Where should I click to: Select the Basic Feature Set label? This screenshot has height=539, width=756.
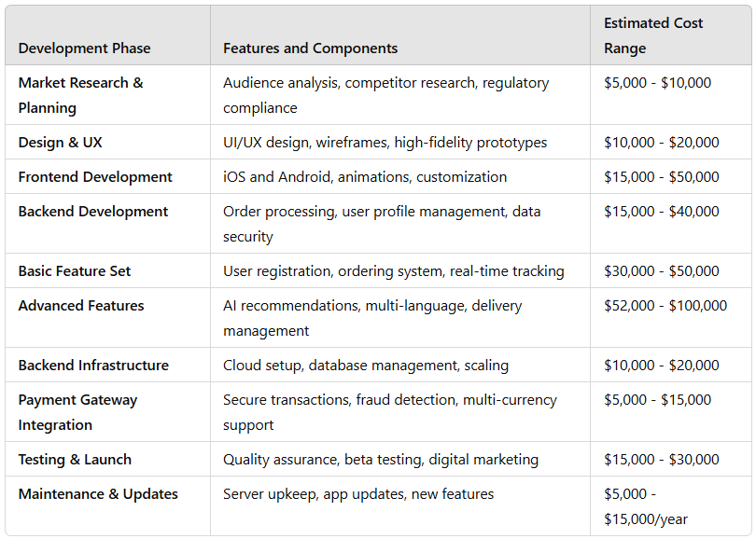click(75, 271)
